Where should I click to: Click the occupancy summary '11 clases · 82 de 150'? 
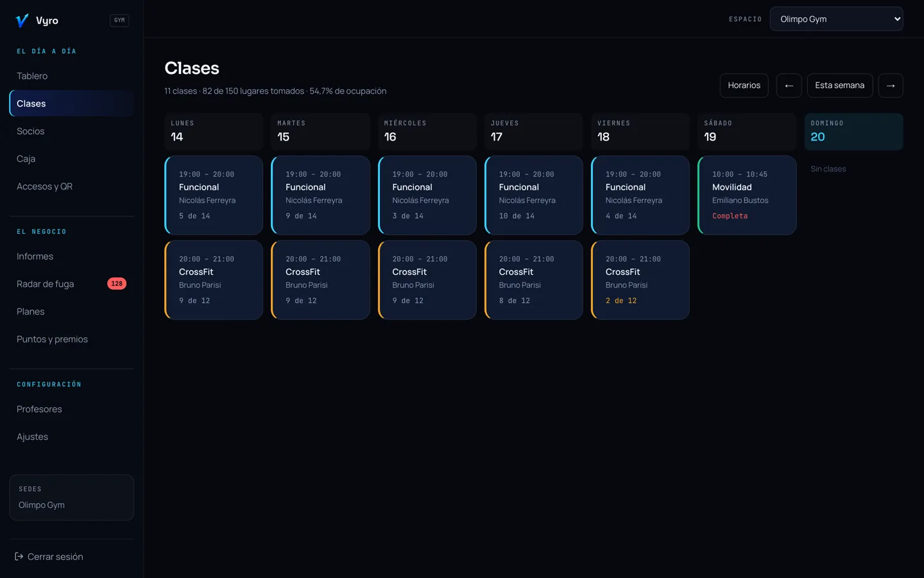point(275,91)
